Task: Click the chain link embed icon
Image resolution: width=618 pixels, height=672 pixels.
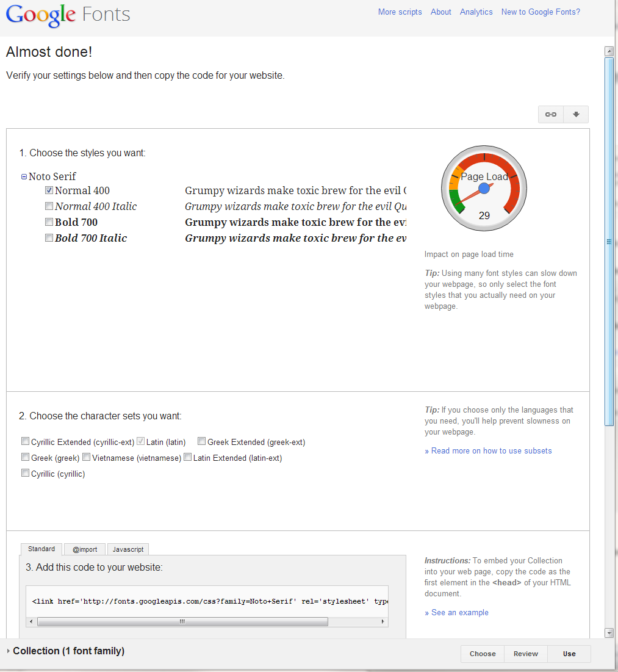Action: 550,114
